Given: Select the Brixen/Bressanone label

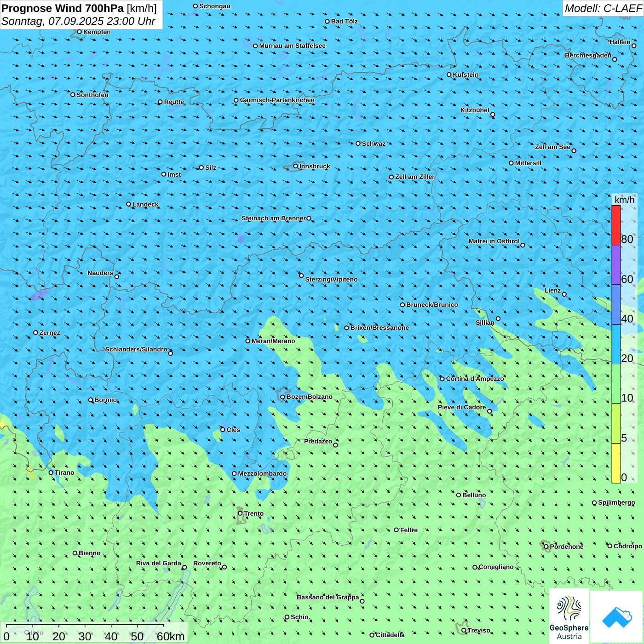Looking at the screenshot, I should (x=379, y=328).
